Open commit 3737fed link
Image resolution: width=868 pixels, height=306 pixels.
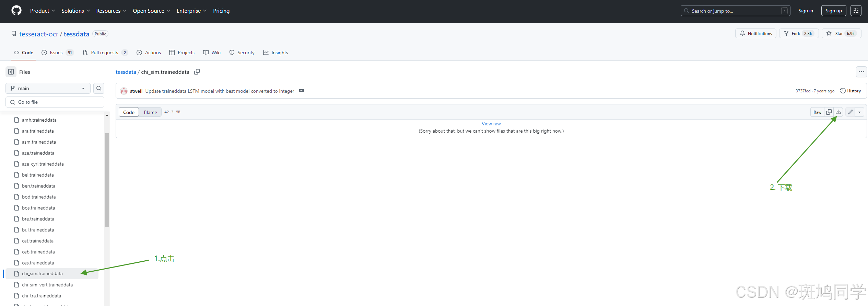click(x=803, y=91)
